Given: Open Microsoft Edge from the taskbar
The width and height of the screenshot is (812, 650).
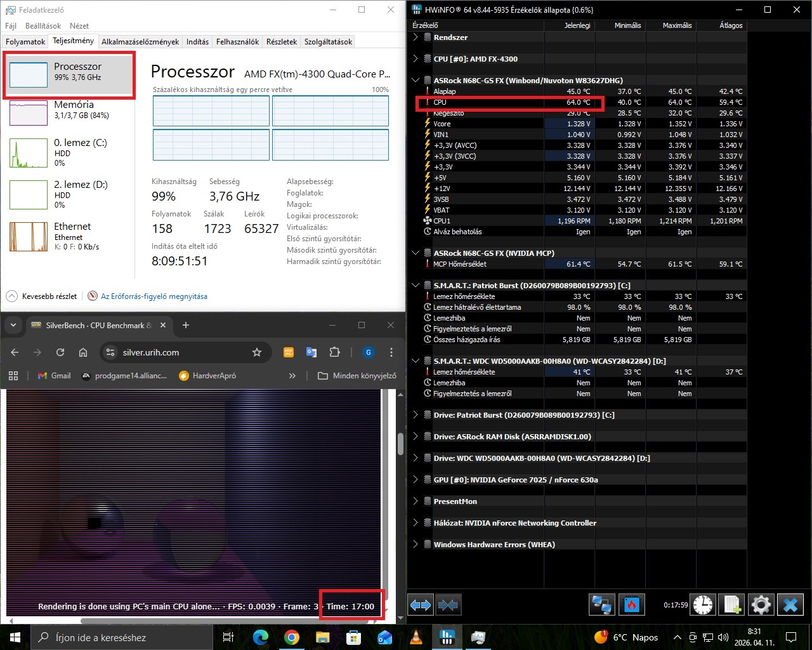Looking at the screenshot, I should point(261,637).
